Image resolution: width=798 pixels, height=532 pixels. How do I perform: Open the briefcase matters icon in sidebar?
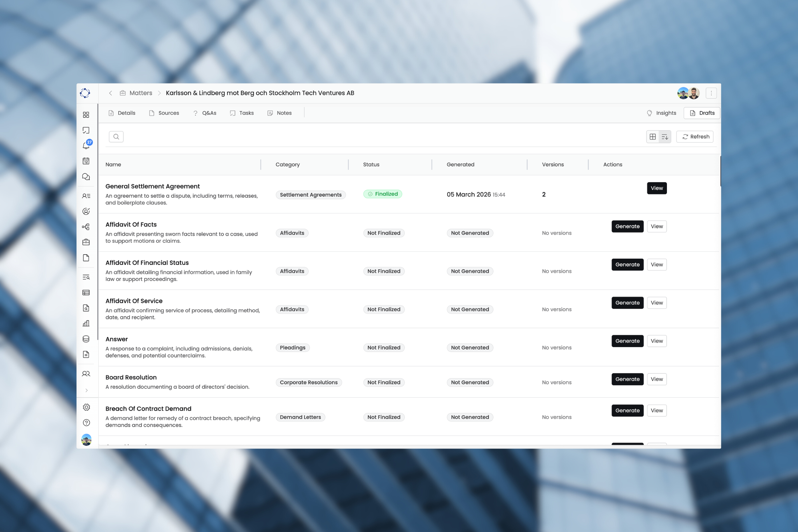[86, 242]
